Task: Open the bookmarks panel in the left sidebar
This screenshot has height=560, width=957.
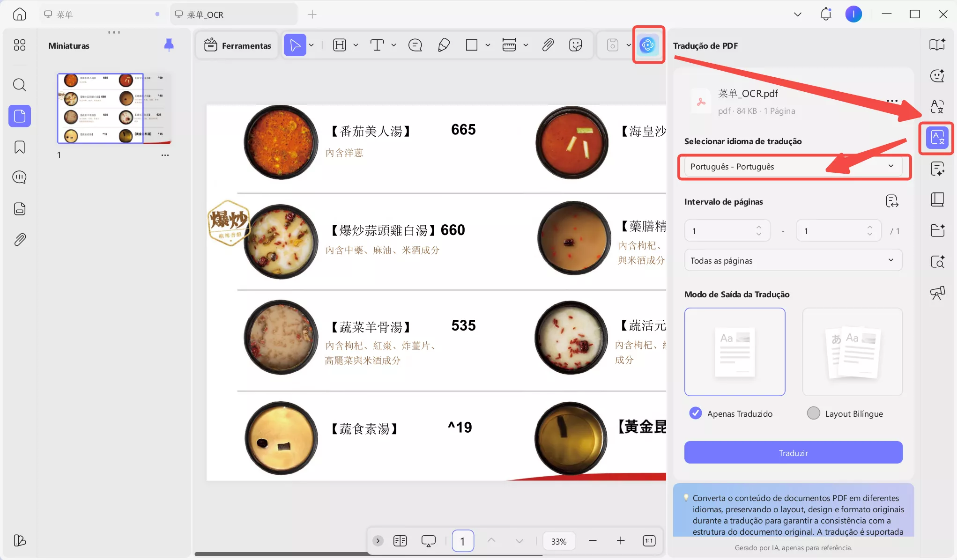Action: pos(19,147)
